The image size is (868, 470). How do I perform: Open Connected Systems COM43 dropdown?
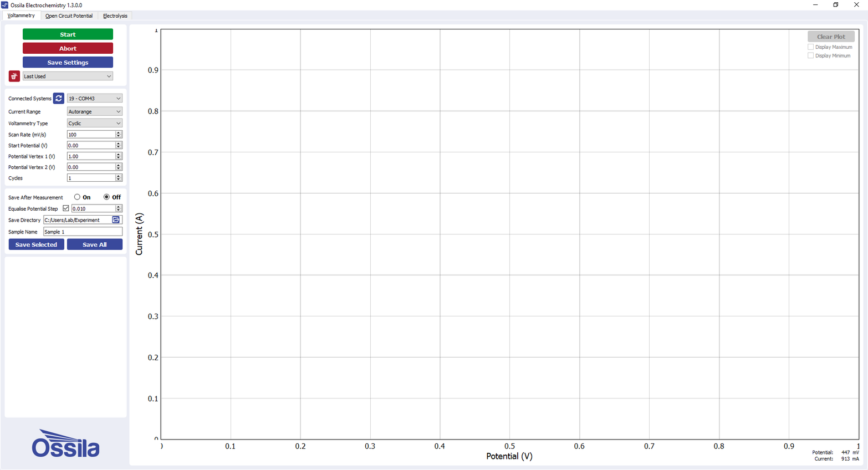(94, 99)
